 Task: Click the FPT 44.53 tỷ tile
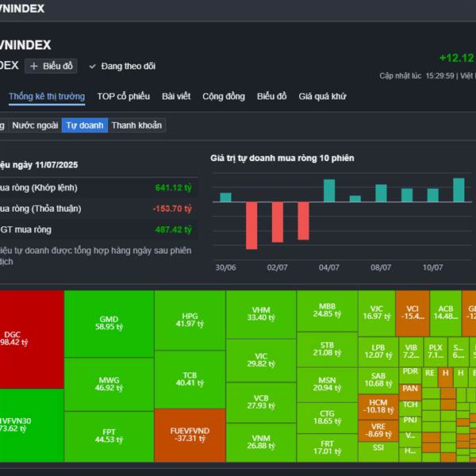(109, 436)
